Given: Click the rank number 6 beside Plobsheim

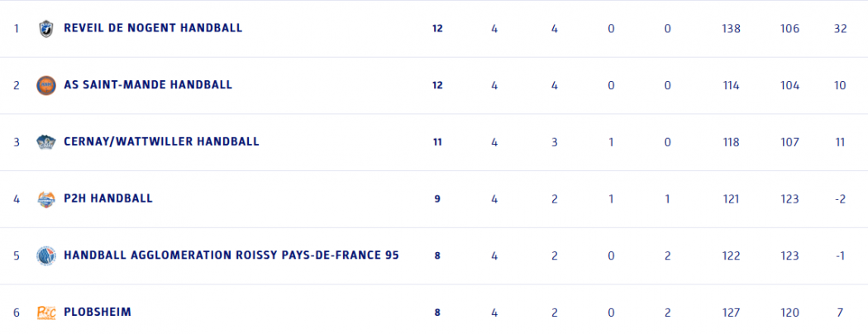Looking at the screenshot, I should click(16, 313).
